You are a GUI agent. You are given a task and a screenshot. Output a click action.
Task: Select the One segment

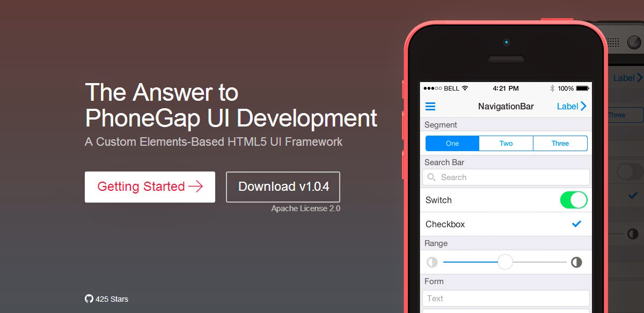(452, 144)
